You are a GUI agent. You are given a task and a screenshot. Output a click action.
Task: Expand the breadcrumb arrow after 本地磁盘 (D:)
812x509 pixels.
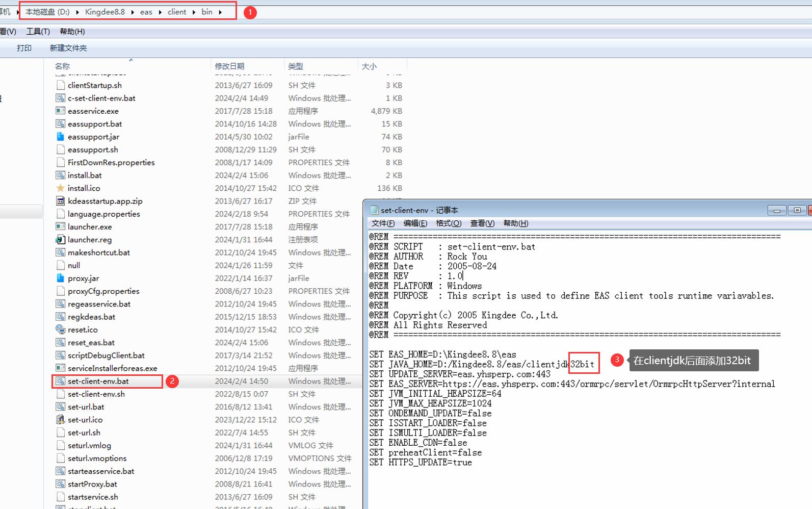pyautogui.click(x=77, y=12)
